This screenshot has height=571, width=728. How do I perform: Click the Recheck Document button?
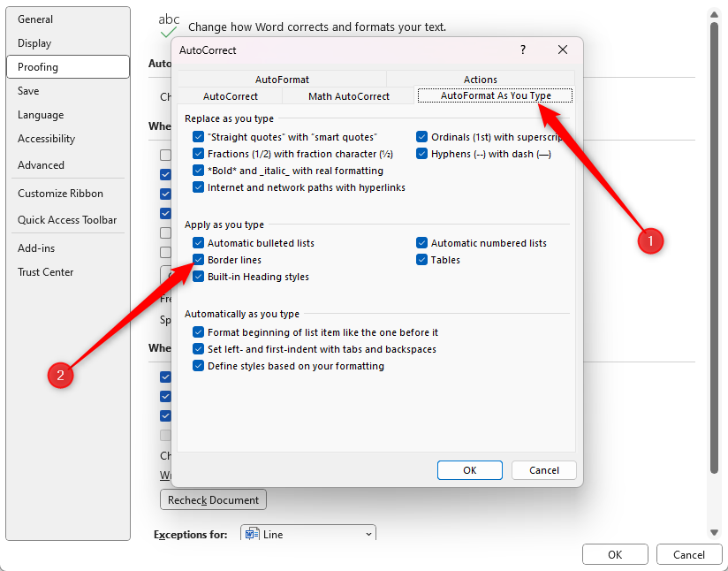(x=212, y=499)
